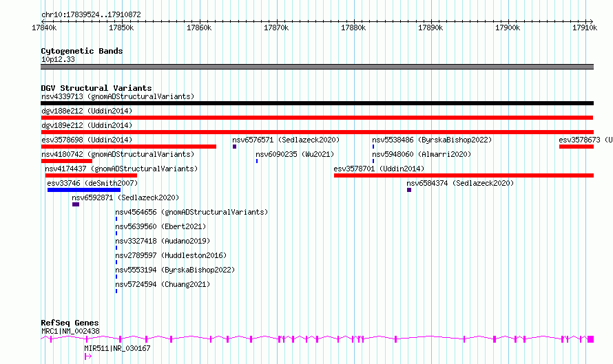Screen dimensions: 613x364
Task: Click the 17860k ruler tick label
Action: [199, 28]
